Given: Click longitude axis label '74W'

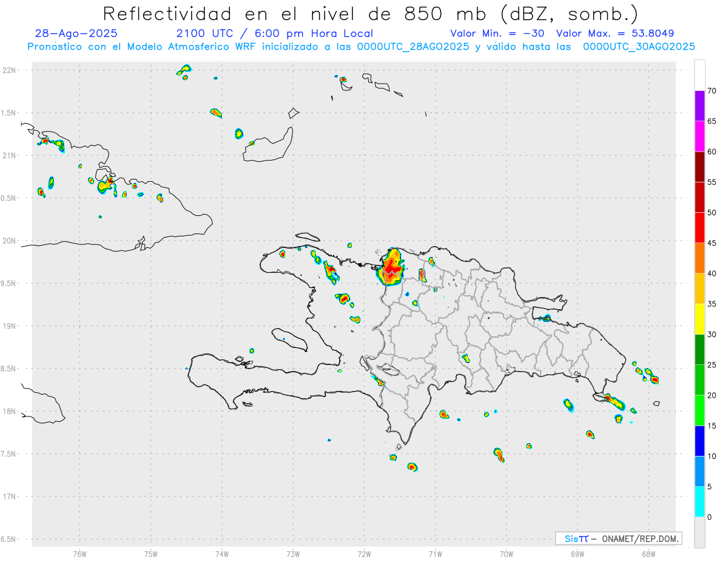Looking at the screenshot, I should (222, 554).
